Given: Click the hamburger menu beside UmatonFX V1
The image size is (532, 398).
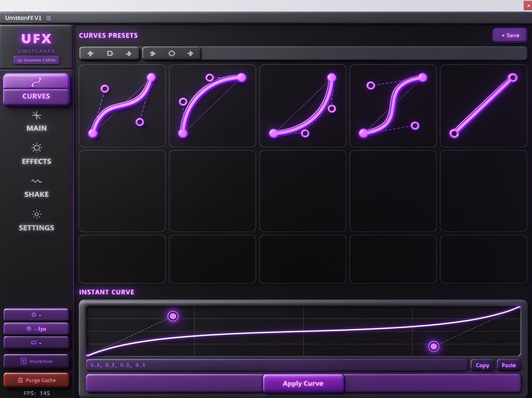Looking at the screenshot, I should coord(49,18).
